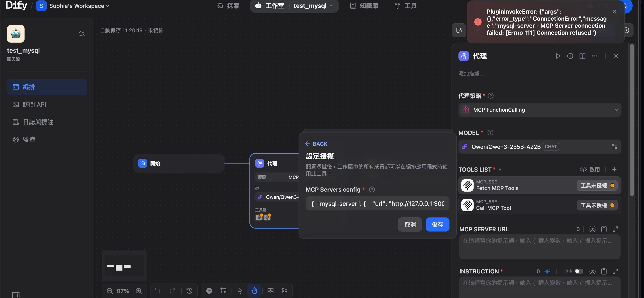Screen dimensions: 644x298
Task: Toggle Jinja mode for the instruction field
Action: [578, 271]
